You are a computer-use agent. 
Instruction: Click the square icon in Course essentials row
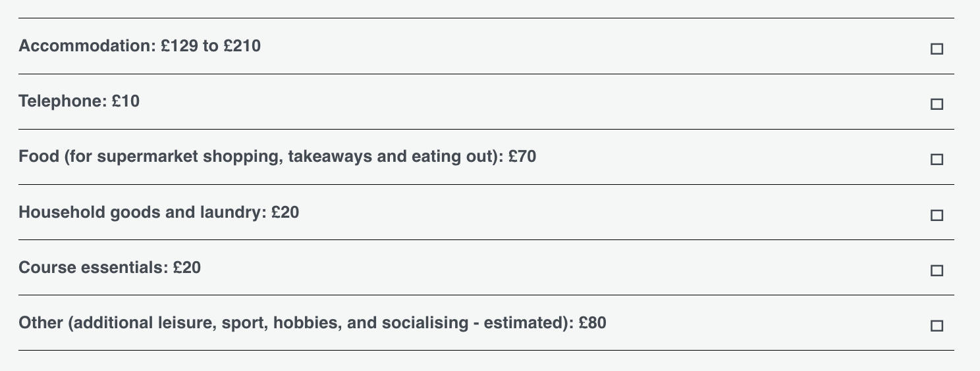tap(937, 270)
